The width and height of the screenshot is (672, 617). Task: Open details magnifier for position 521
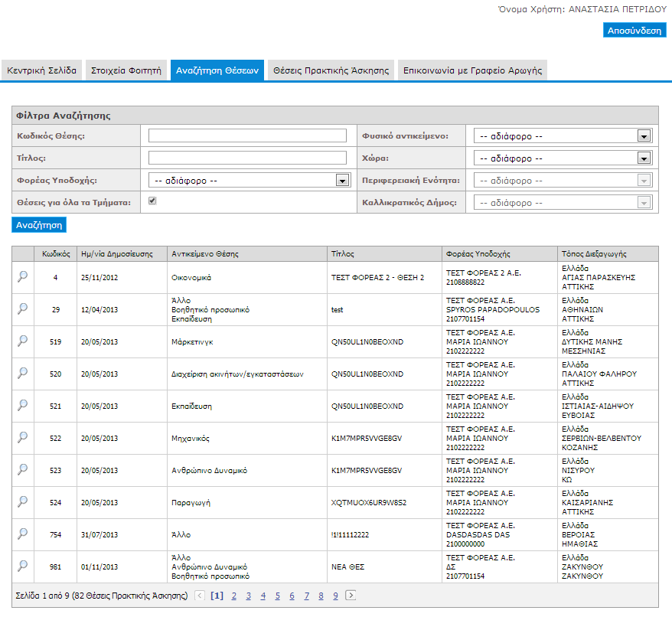(x=22, y=405)
